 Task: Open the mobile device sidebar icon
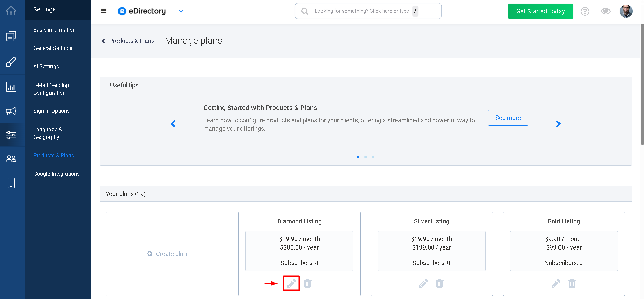[11, 183]
